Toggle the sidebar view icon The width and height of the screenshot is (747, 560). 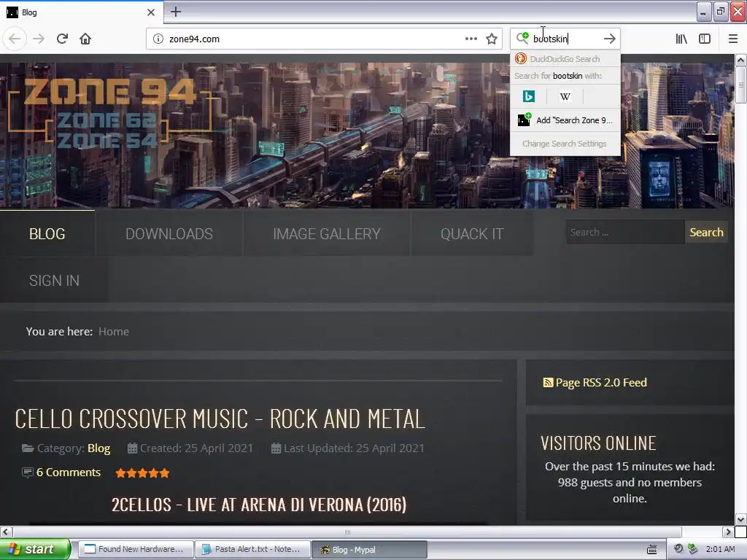tap(705, 39)
